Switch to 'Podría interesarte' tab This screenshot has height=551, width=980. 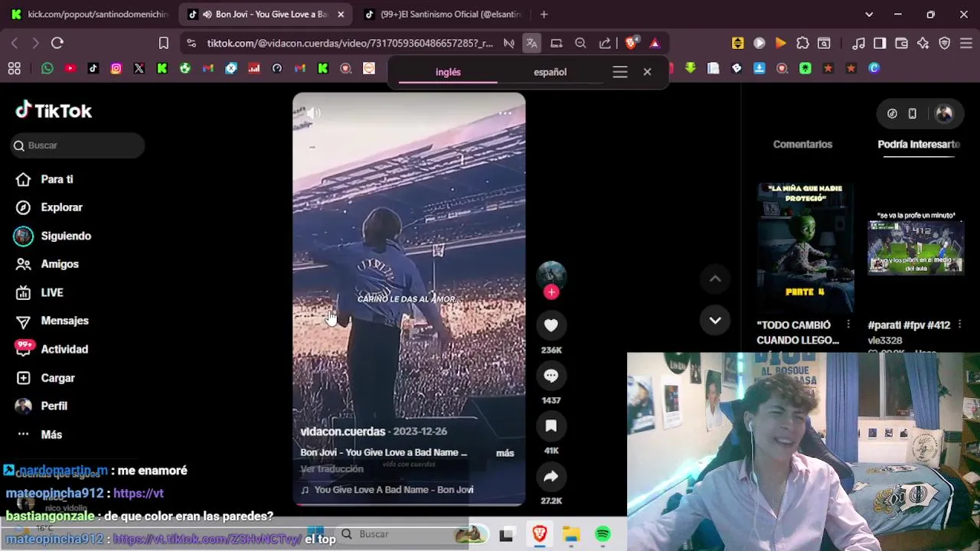pyautogui.click(x=919, y=144)
